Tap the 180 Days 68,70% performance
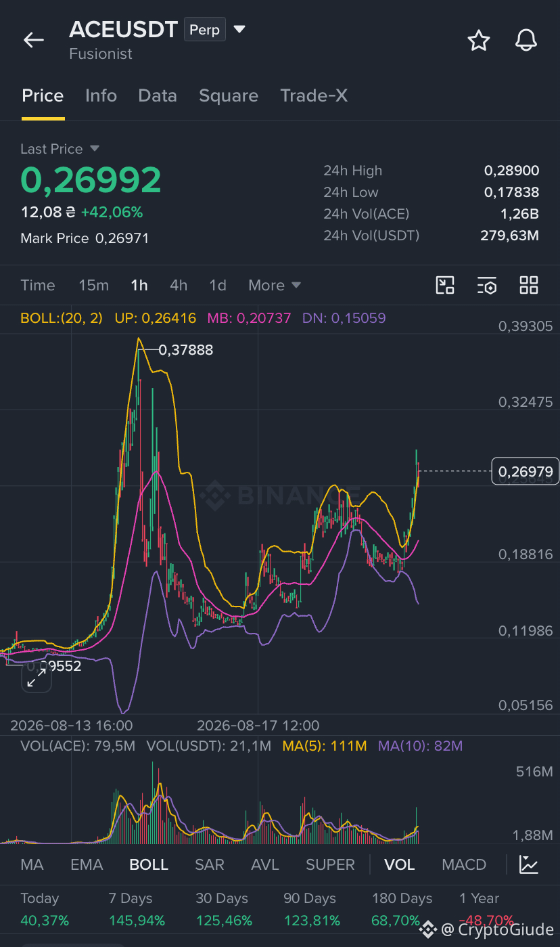The width and height of the screenshot is (560, 947). tap(402, 909)
